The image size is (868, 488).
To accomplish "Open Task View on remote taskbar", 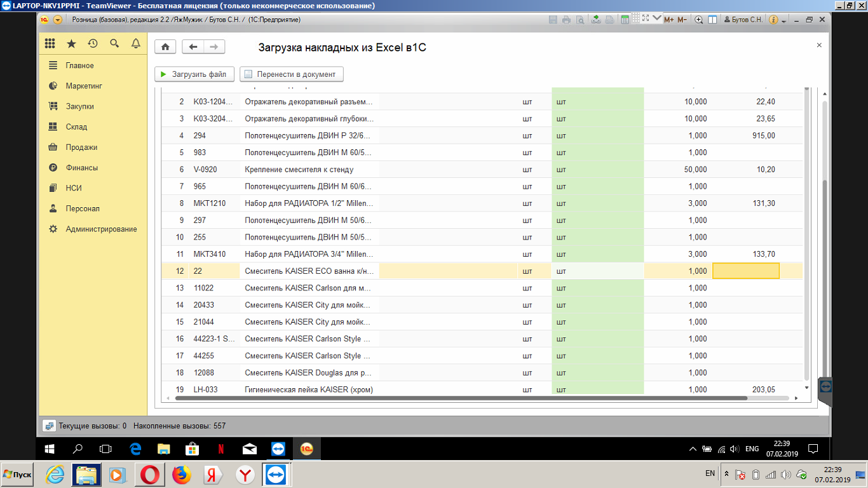I will [x=106, y=449].
